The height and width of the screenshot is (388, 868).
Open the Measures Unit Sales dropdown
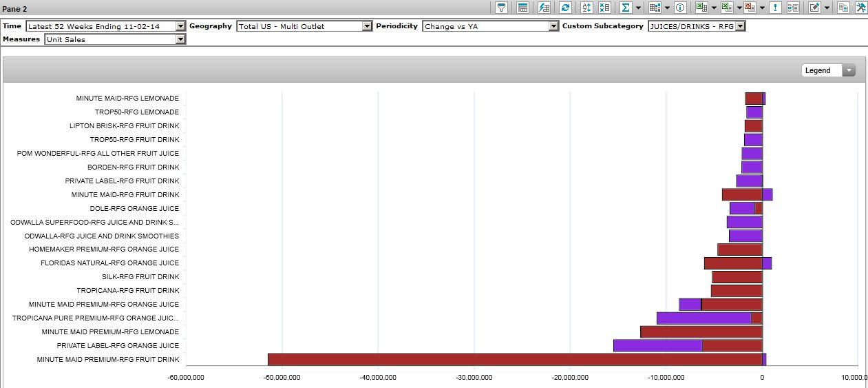pos(180,39)
